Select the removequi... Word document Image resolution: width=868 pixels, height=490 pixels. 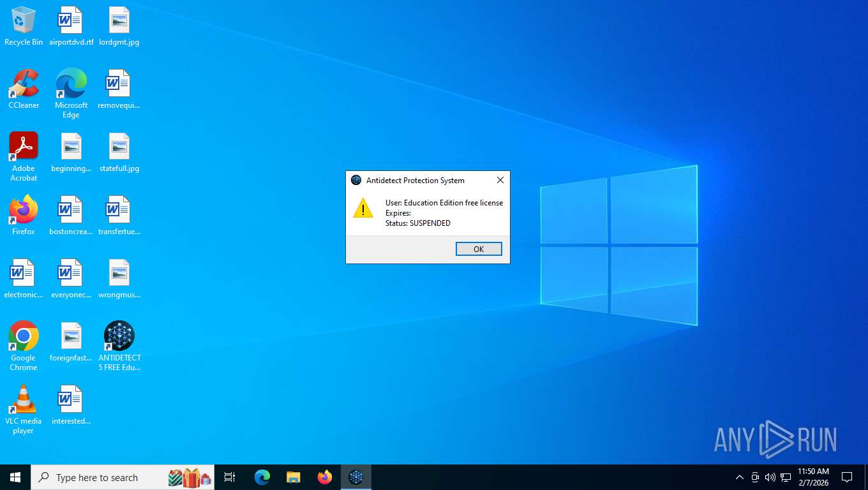pyautogui.click(x=119, y=89)
